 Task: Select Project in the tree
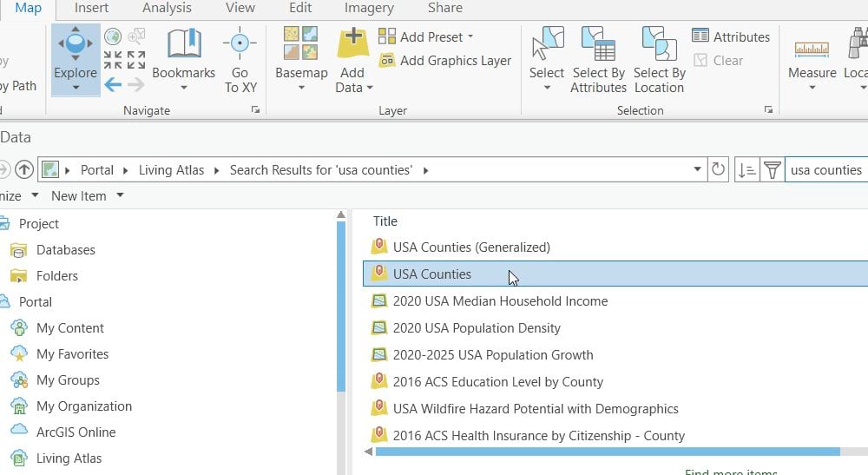click(x=38, y=224)
